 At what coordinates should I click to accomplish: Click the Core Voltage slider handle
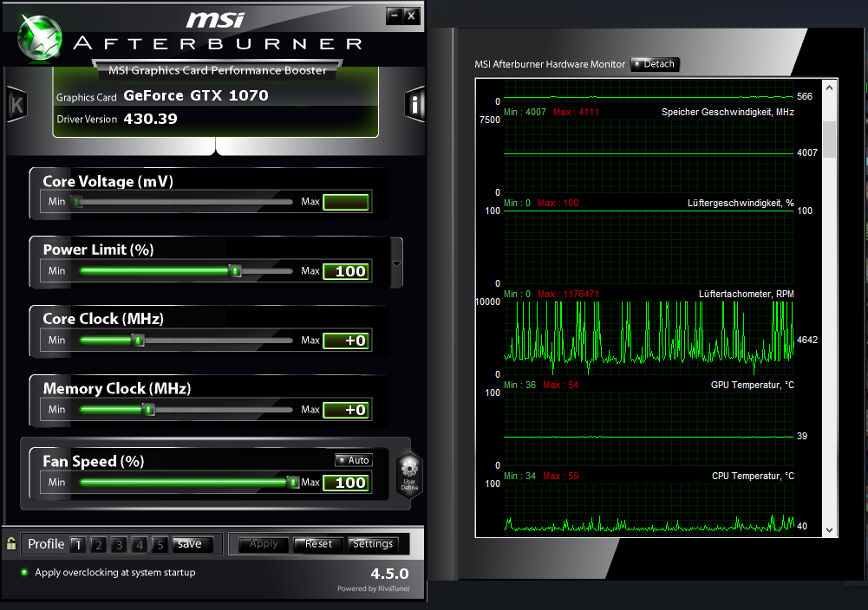78,202
